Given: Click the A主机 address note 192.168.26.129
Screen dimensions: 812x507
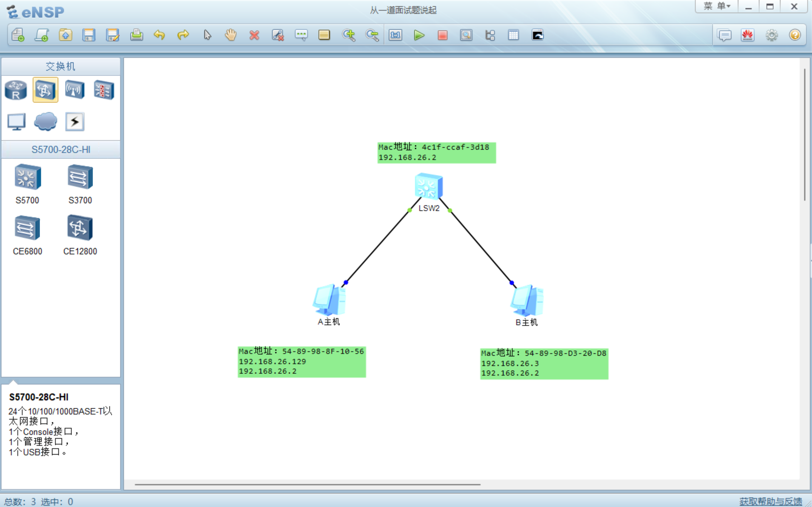Looking at the screenshot, I should [x=302, y=362].
